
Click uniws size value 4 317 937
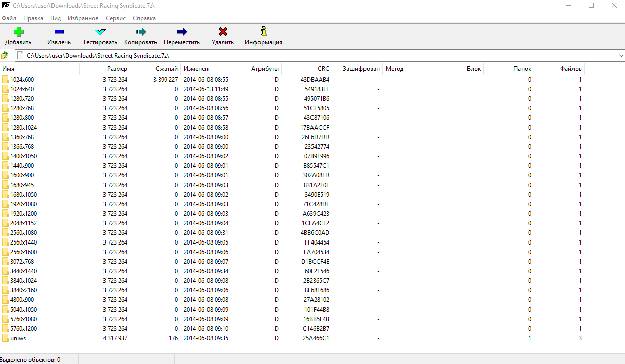point(115,338)
